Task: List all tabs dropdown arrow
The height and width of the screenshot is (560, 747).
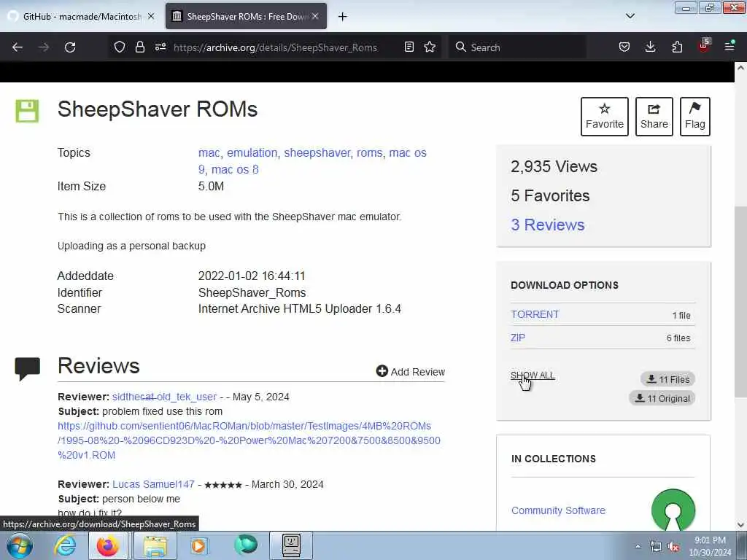Action: [x=630, y=16]
